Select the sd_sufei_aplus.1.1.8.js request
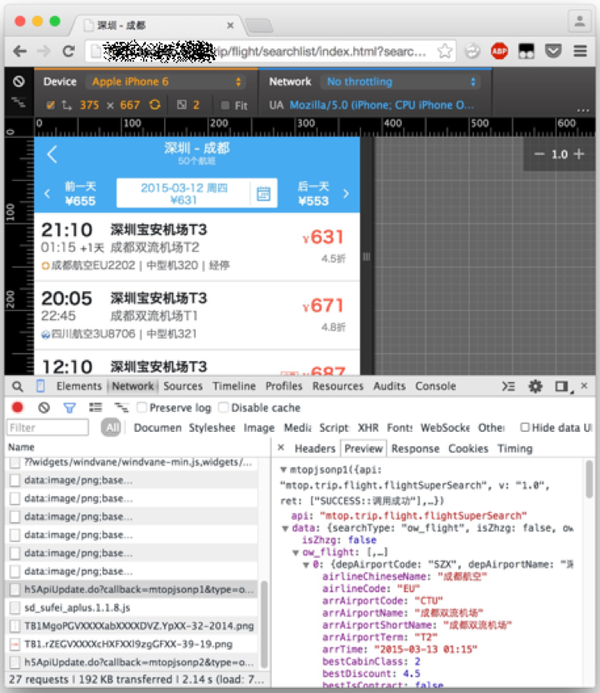The image size is (600, 693). [x=133, y=608]
